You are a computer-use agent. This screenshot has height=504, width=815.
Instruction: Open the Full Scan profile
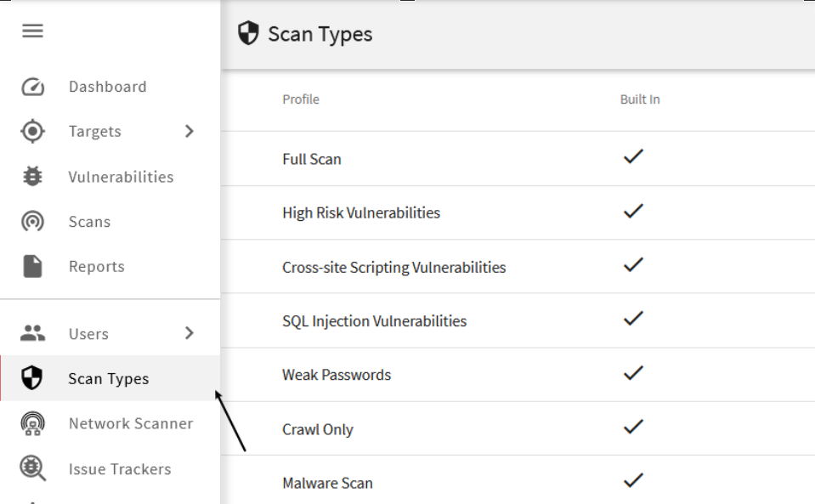point(312,159)
